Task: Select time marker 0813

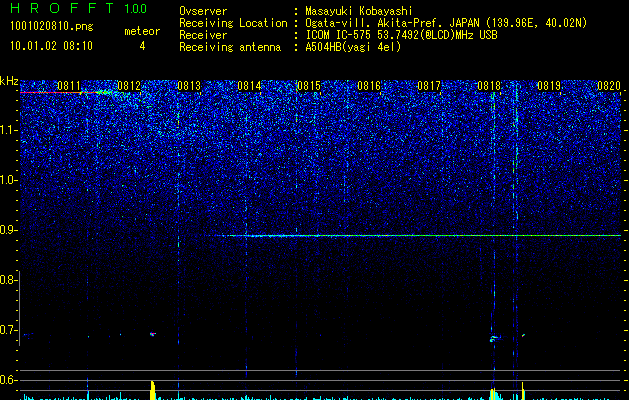Action: (189, 86)
